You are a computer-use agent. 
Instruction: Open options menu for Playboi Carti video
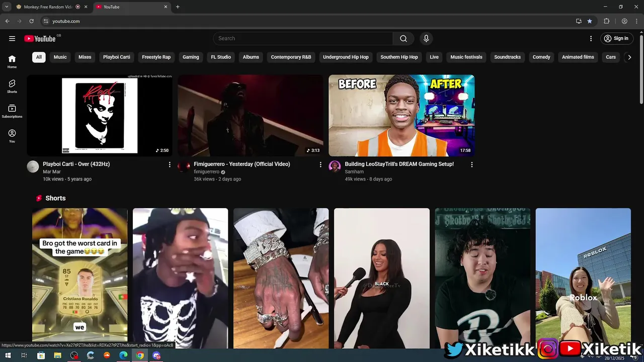(170, 165)
